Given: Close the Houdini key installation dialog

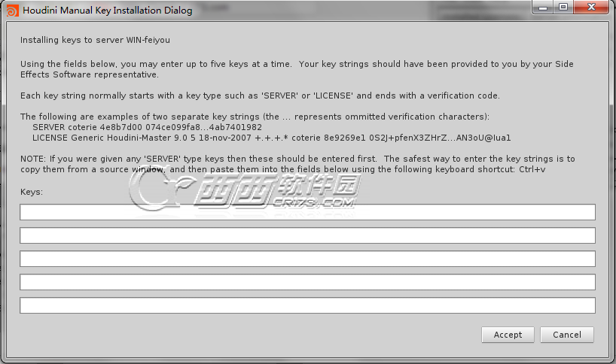Looking at the screenshot, I should click(x=592, y=7).
